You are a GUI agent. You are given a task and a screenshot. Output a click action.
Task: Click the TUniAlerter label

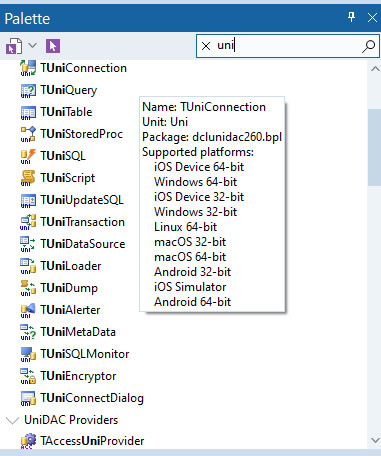[x=70, y=310]
